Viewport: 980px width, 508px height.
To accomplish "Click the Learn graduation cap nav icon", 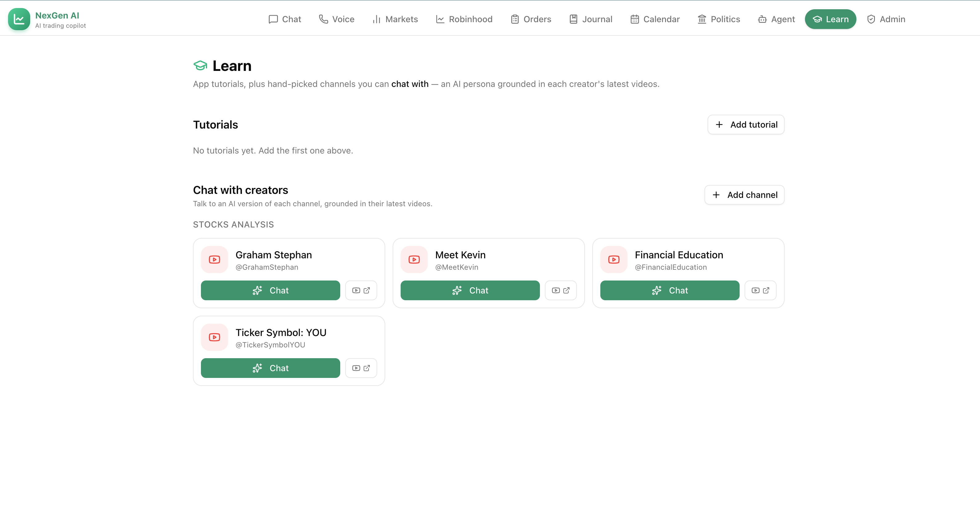I will (817, 19).
